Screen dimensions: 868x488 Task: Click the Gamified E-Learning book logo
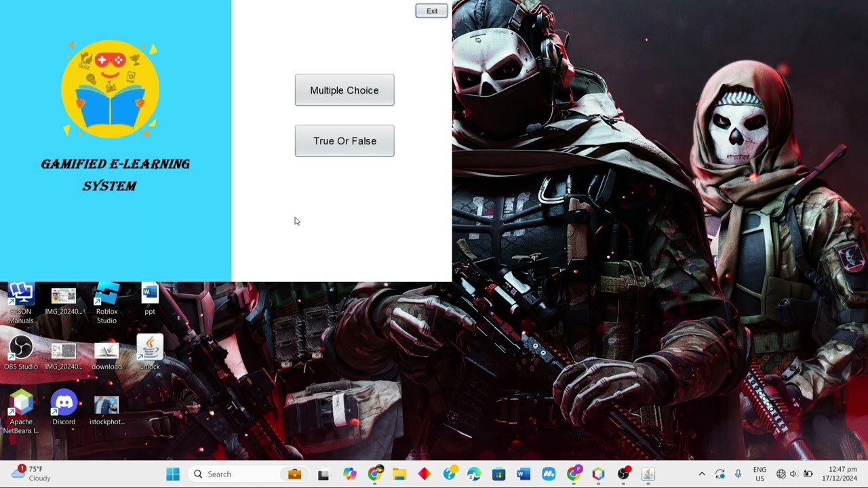pos(111,89)
